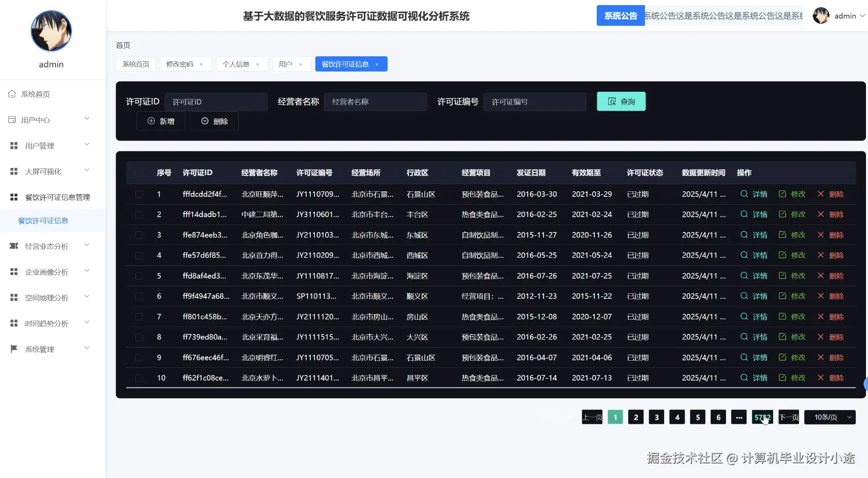Expand the 大屏可视化 menu chevron
Image resolution: width=868 pixels, height=478 pixels.
[87, 170]
